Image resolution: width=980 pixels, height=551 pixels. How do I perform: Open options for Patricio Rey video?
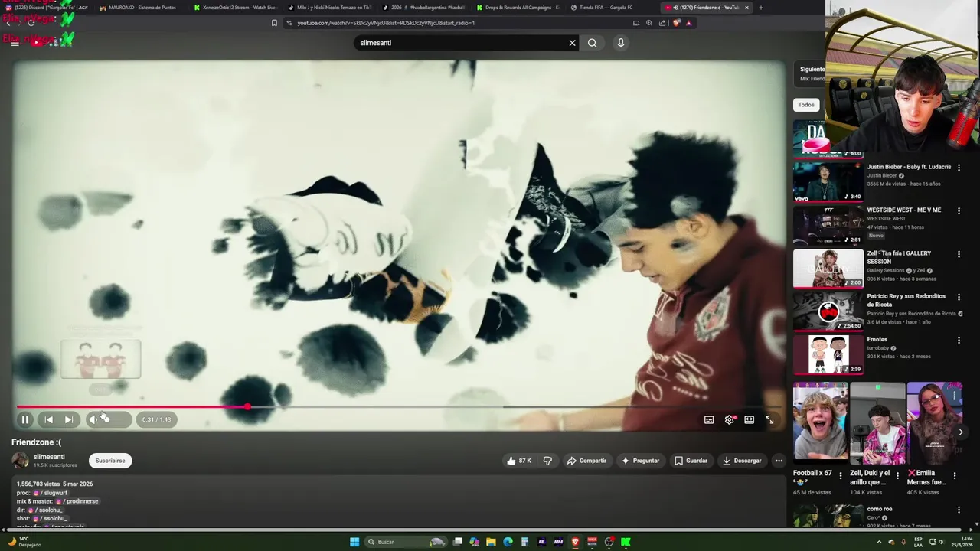[959, 297]
